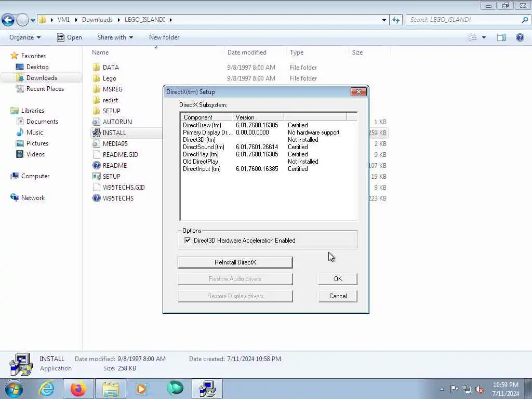
Task: Select the DirectInput (tm) row
Action: click(x=268, y=169)
